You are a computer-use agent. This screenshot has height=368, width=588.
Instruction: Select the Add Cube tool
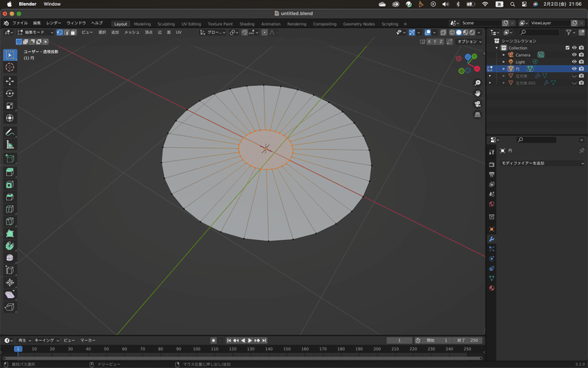10,158
